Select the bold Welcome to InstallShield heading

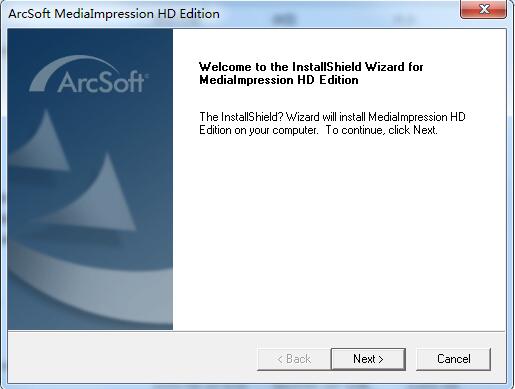(311, 67)
